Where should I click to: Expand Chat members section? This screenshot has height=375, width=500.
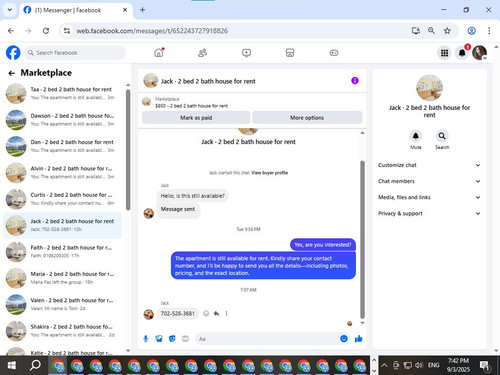[x=429, y=181]
